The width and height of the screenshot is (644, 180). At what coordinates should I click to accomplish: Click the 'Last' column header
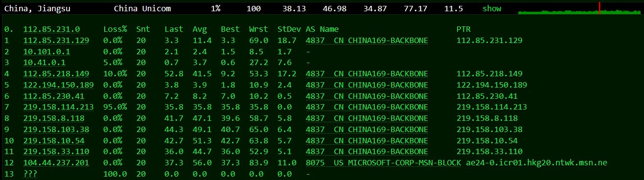click(174, 29)
